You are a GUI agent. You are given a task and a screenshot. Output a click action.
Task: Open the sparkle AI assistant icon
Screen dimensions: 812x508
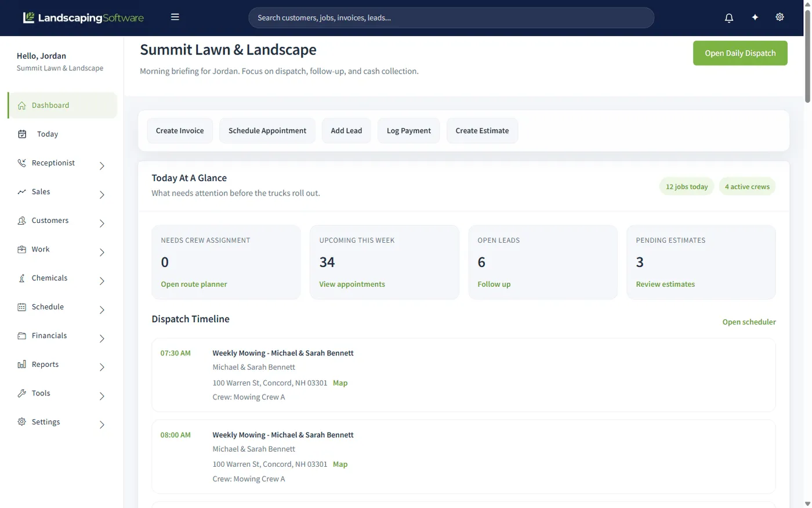(x=755, y=17)
